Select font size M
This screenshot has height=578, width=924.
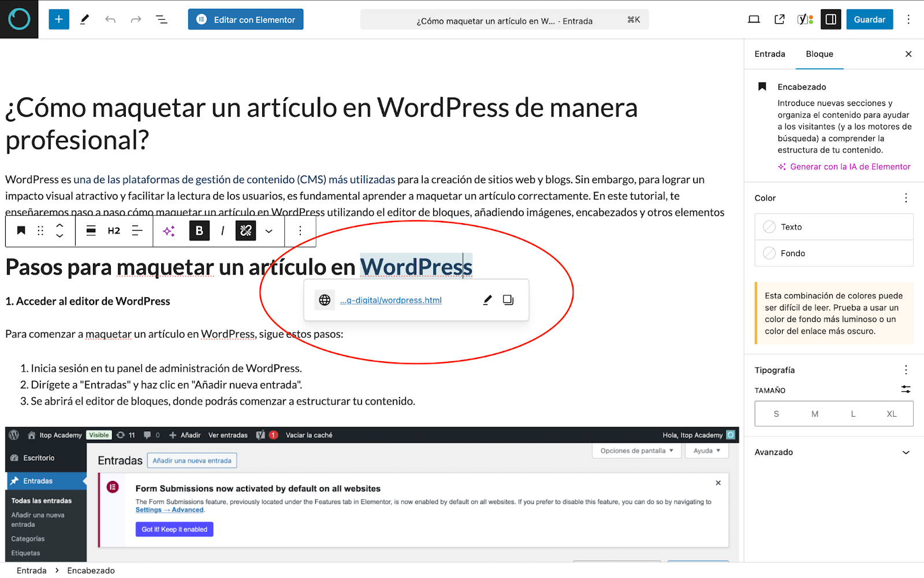[815, 414]
